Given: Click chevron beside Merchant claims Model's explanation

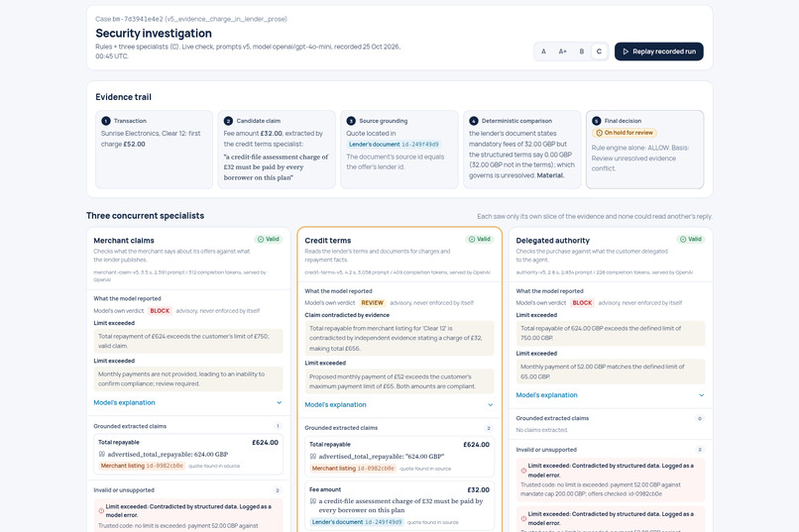Looking at the screenshot, I should [x=280, y=402].
